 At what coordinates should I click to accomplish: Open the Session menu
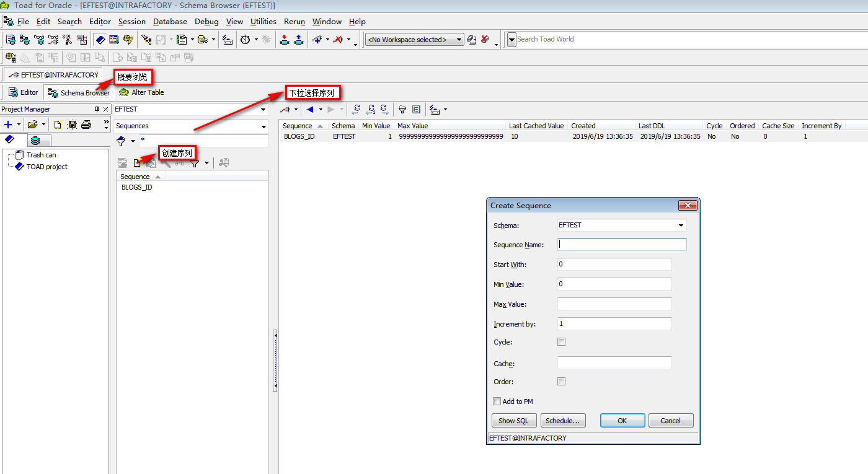click(132, 22)
